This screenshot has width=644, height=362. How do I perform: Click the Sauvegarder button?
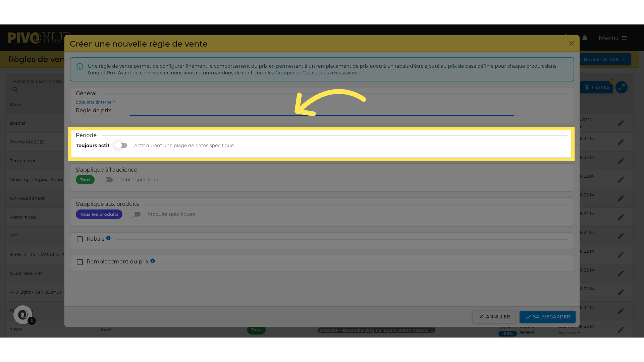click(547, 317)
